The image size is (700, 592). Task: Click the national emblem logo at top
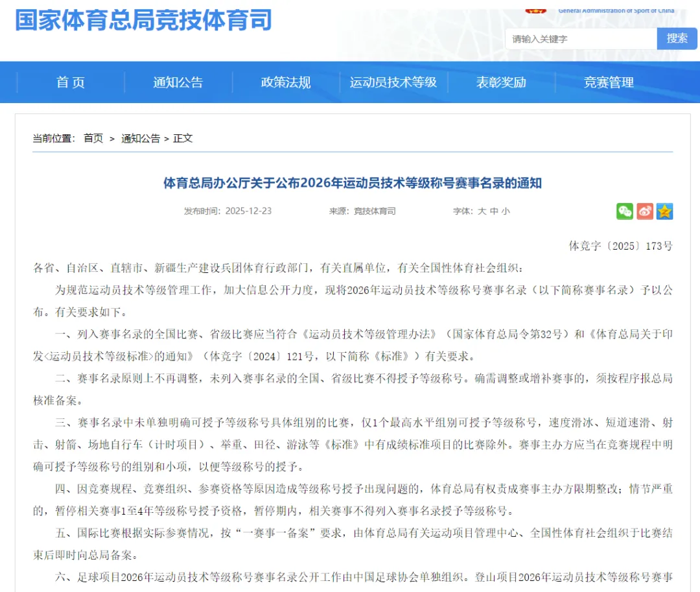tap(536, 10)
